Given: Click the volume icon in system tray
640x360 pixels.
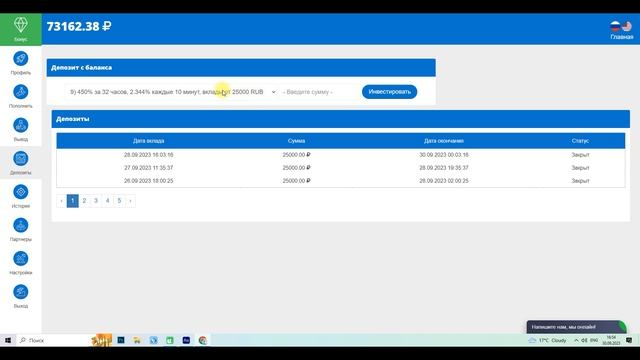Looking at the screenshot, I should pos(584,340).
